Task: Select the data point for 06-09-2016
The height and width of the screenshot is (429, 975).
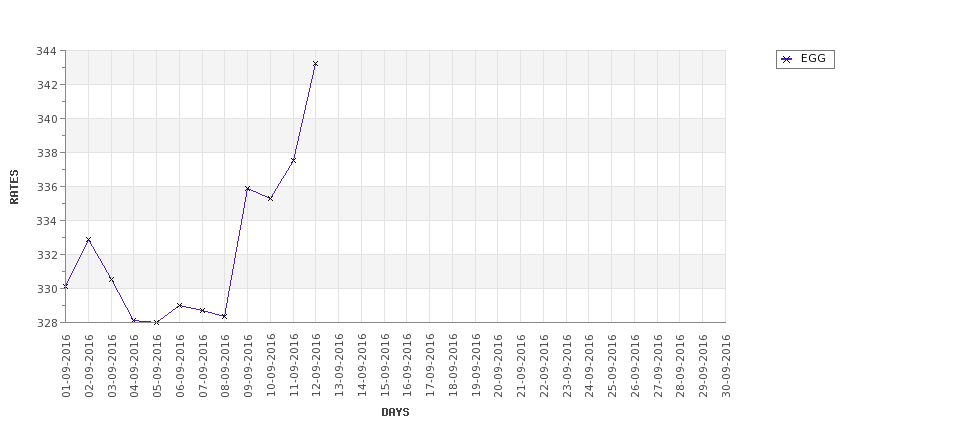Action: [180, 306]
